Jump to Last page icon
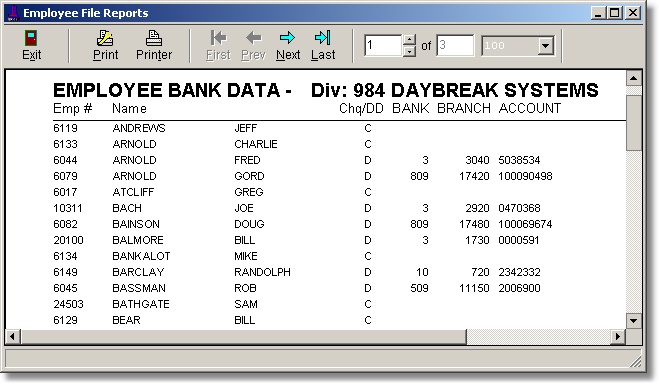 (323, 38)
